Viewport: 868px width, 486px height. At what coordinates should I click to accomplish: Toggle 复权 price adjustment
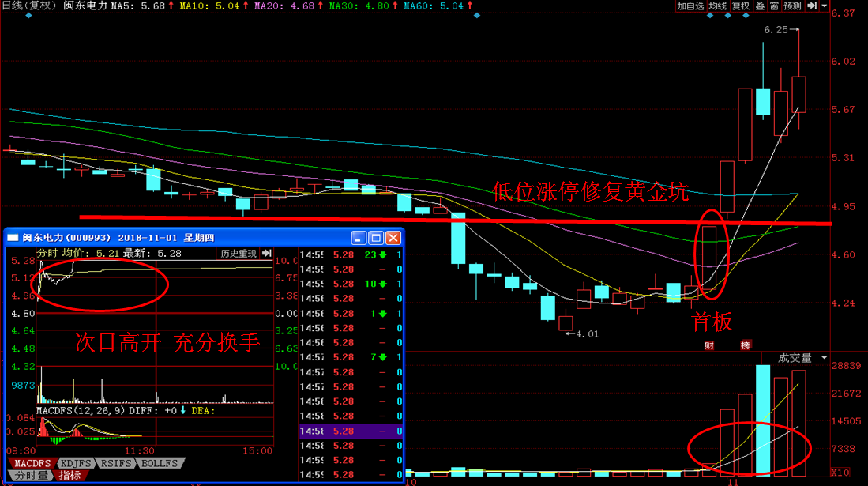click(741, 6)
